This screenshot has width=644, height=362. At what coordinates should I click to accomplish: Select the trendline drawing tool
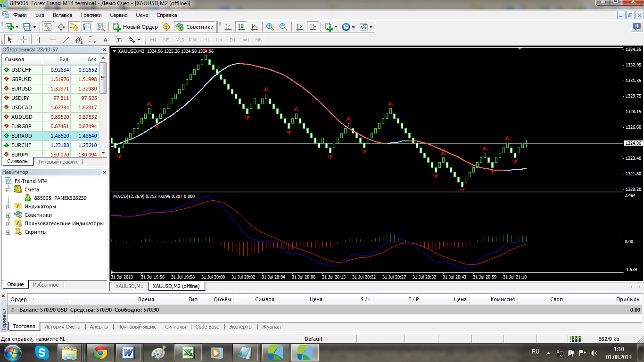pyautogui.click(x=66, y=40)
